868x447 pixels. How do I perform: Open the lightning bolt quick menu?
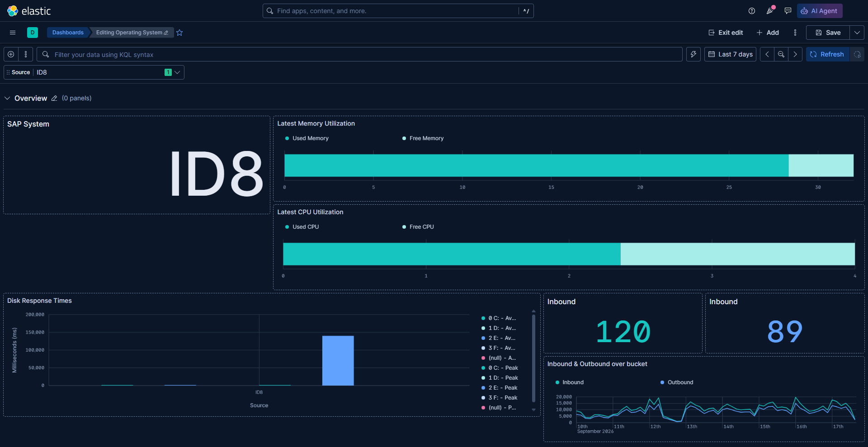pyautogui.click(x=693, y=54)
